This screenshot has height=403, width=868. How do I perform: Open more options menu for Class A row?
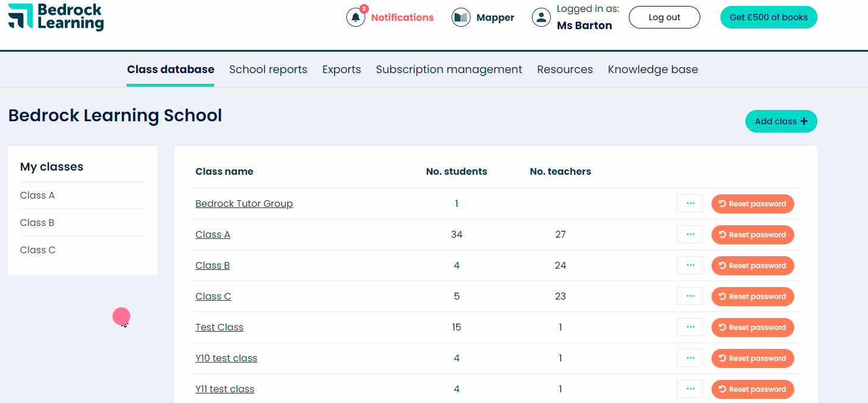tap(690, 234)
